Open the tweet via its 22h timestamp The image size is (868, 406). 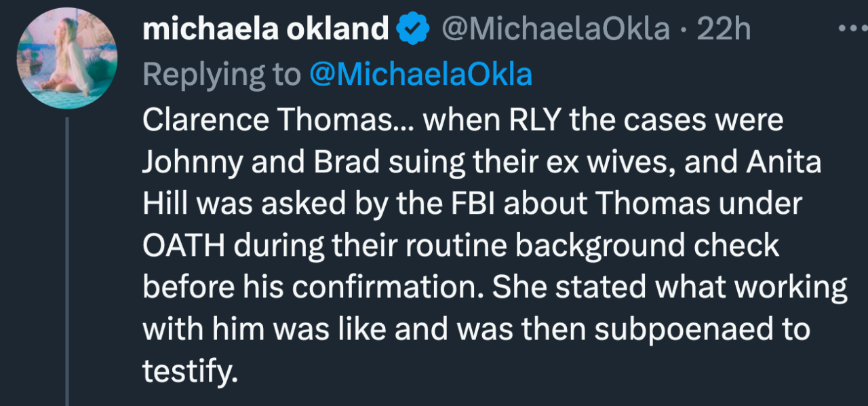pyautogui.click(x=724, y=29)
